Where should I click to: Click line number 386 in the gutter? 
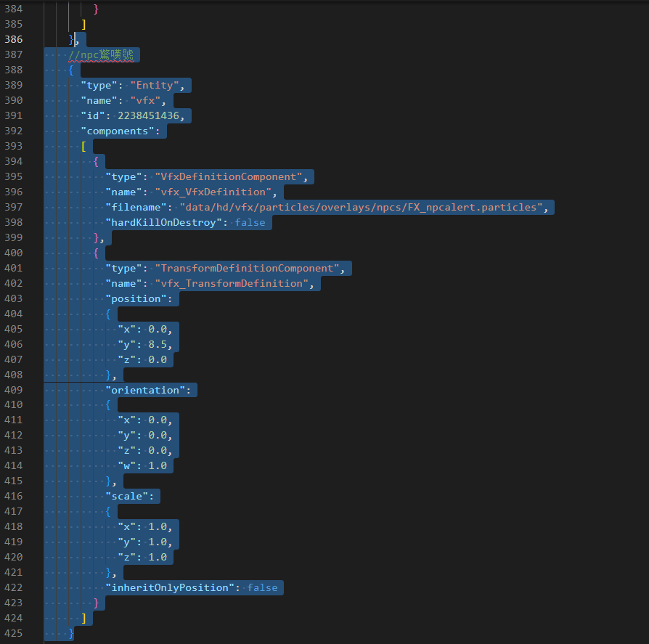pyautogui.click(x=13, y=39)
